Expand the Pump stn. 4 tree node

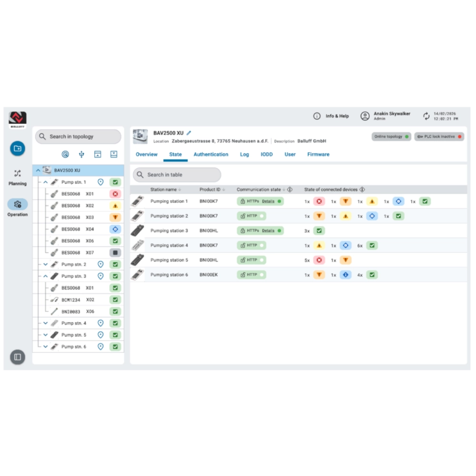click(46, 323)
